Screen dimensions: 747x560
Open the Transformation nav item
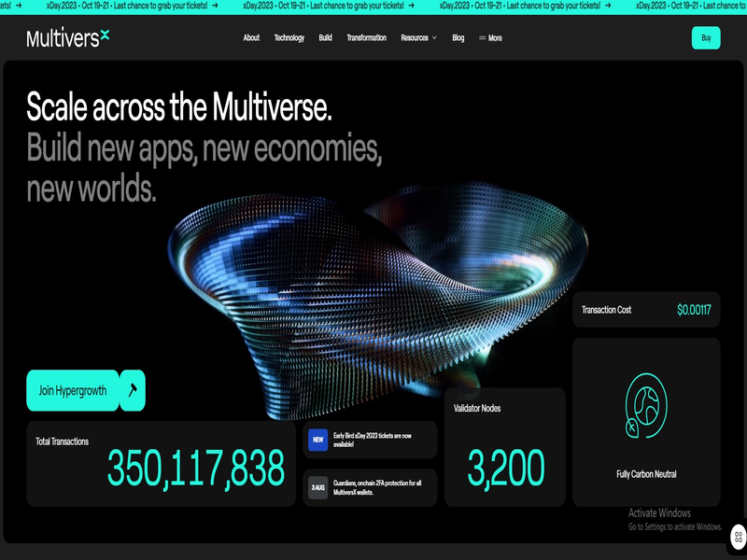(366, 37)
